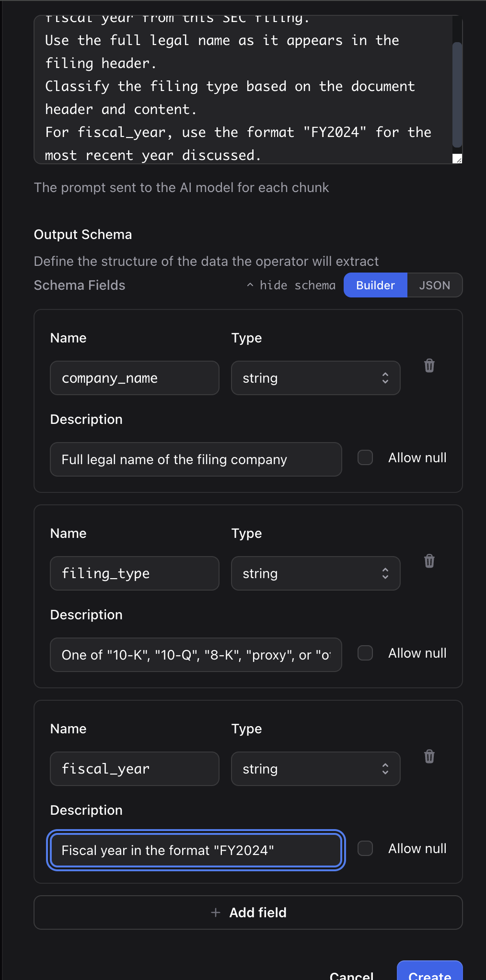Click the 'Allow null' label for company_name
The width and height of the screenshot is (486, 980).
(417, 457)
